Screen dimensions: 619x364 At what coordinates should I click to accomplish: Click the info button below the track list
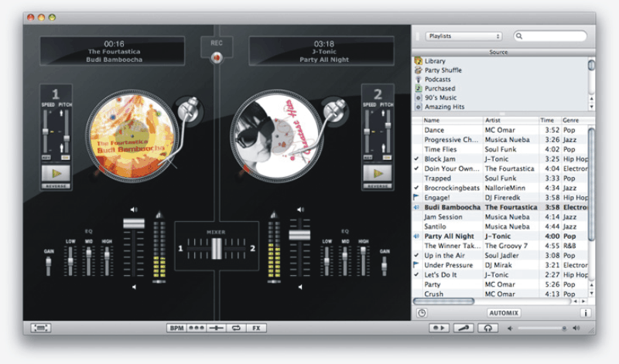click(x=585, y=313)
